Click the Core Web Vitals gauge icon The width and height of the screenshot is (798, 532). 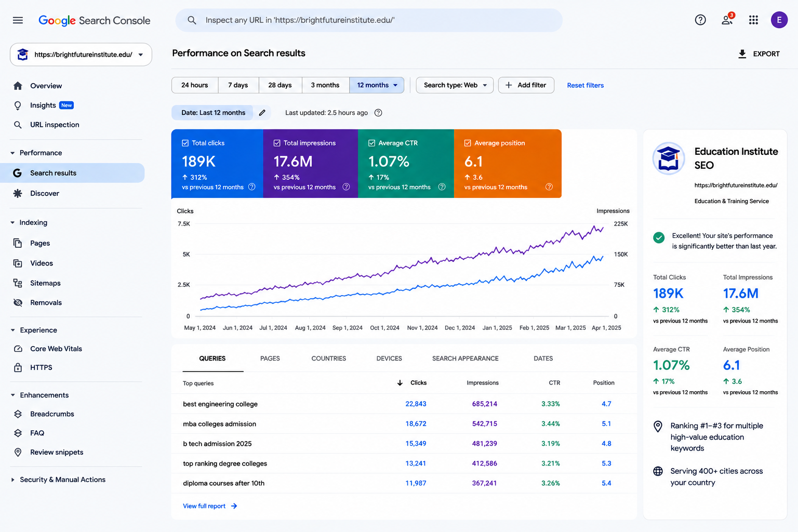[x=18, y=349]
